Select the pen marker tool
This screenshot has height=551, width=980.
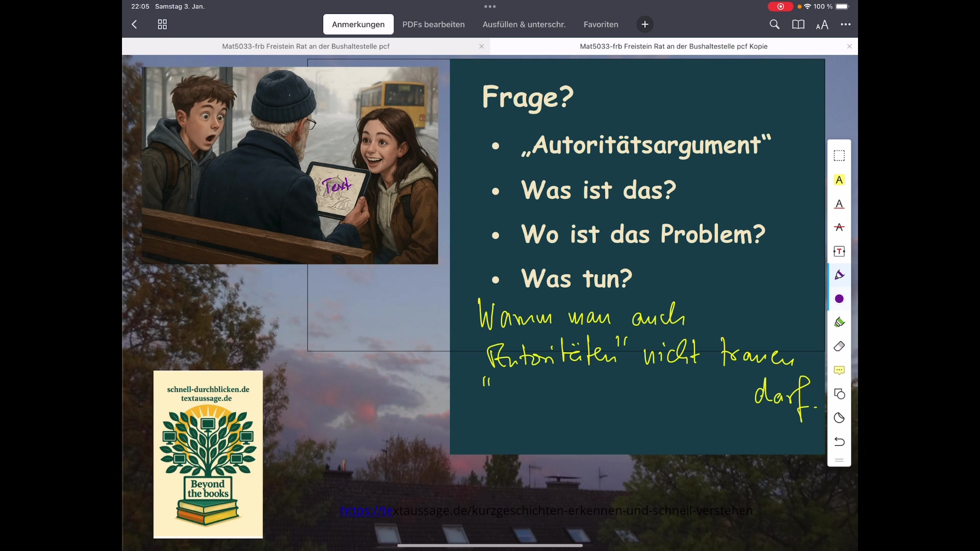pos(839,274)
